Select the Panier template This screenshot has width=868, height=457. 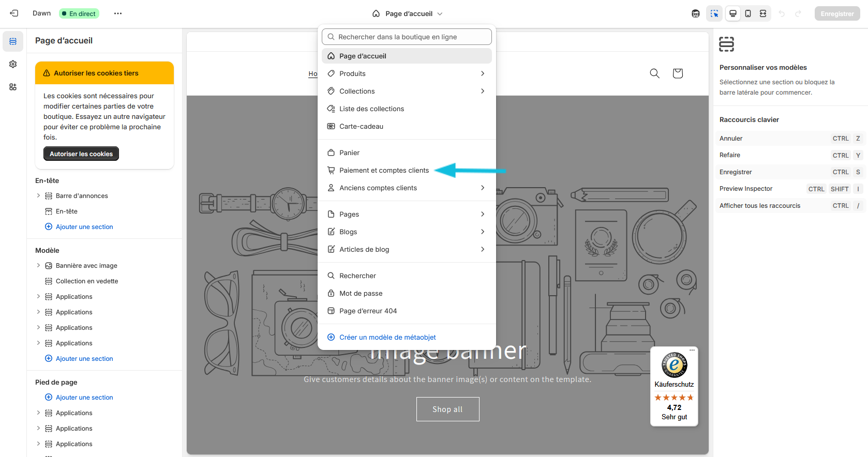coord(407,153)
